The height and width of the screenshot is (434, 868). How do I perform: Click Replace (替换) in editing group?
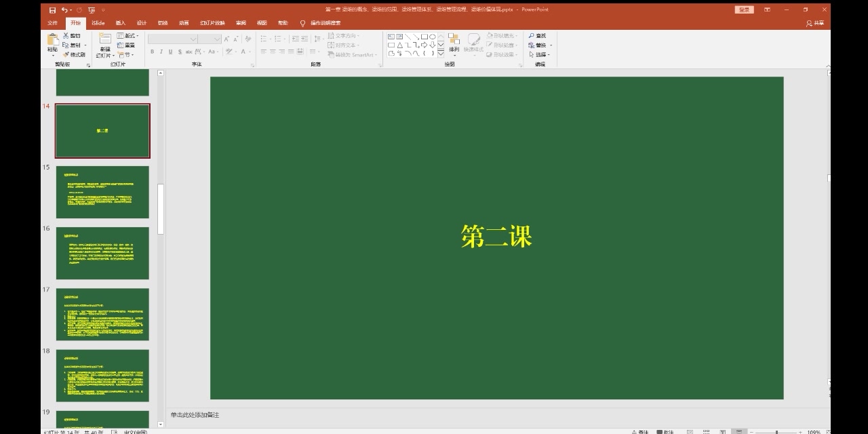coord(540,45)
